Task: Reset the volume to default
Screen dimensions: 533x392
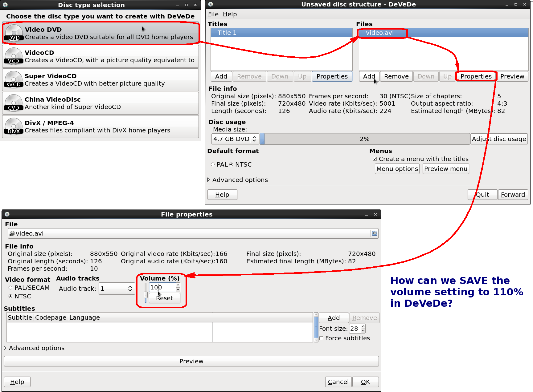Action: [x=164, y=298]
